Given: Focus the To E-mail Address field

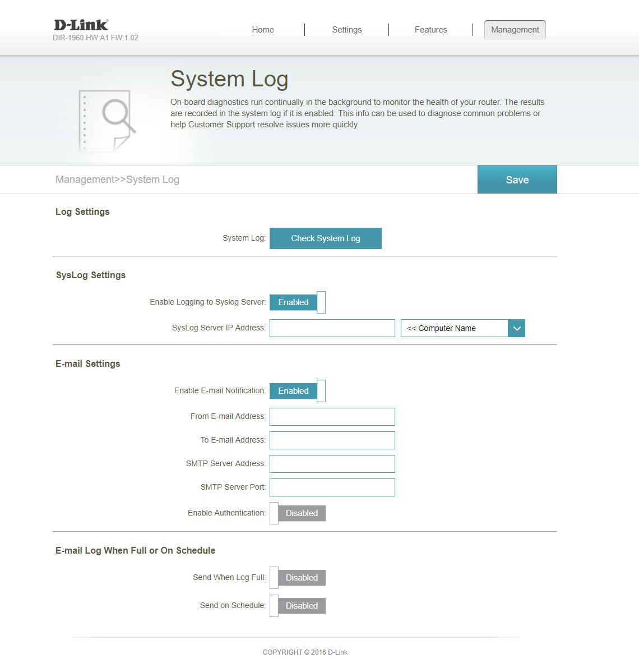Looking at the screenshot, I should pyautogui.click(x=332, y=440).
